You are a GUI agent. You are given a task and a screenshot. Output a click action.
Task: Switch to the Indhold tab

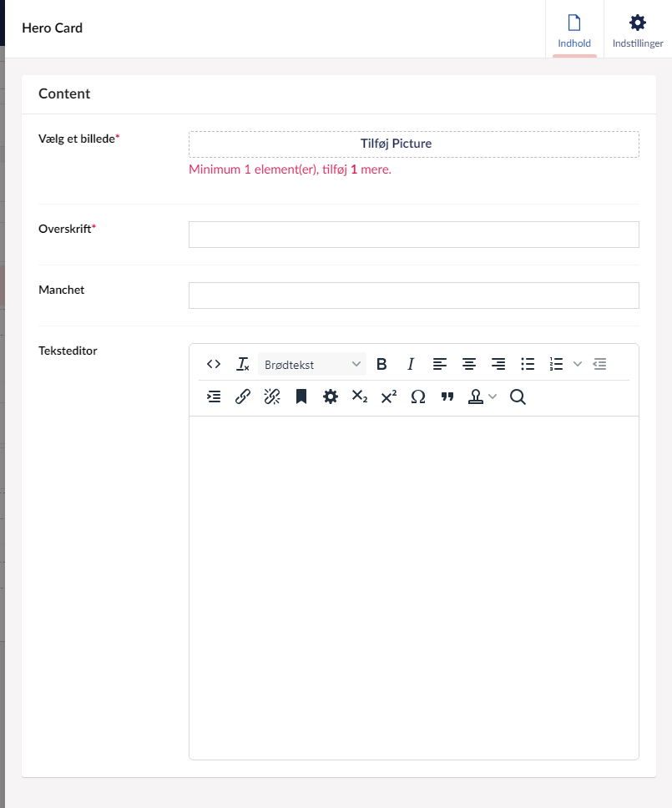point(574,30)
